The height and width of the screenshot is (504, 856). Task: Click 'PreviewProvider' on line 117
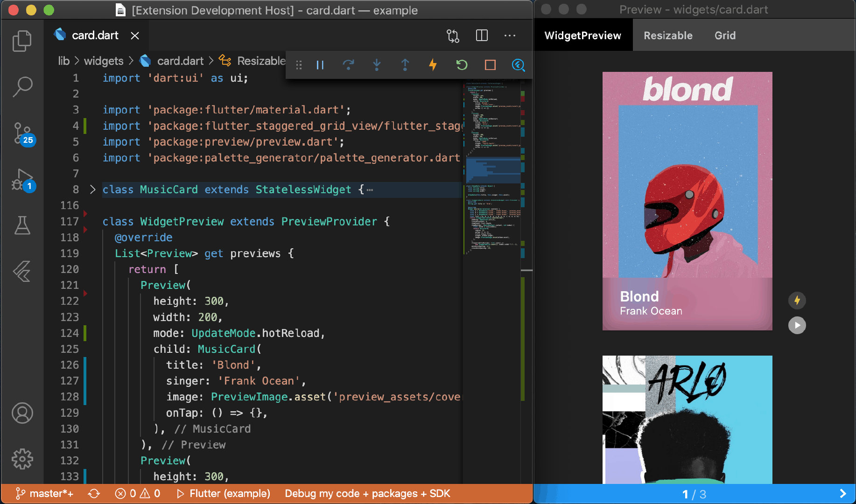pos(329,222)
